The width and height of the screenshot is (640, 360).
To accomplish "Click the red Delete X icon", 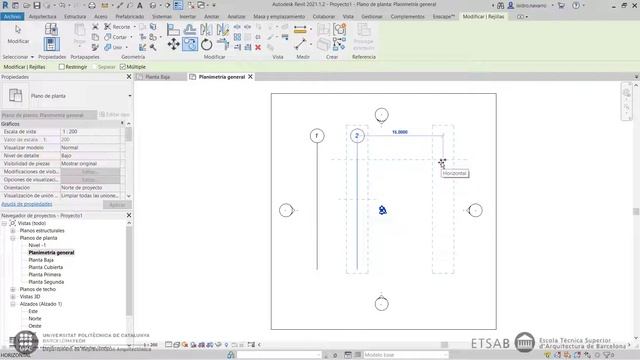I will pyautogui.click(x=258, y=47).
